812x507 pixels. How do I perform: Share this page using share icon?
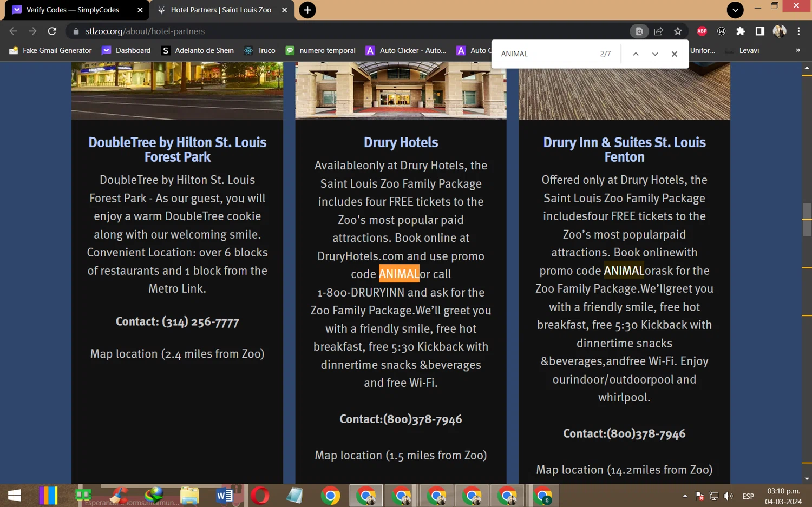[x=658, y=31]
